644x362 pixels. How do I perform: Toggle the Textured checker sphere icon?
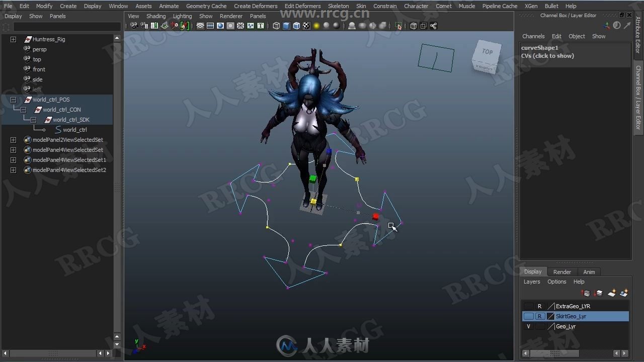(306, 26)
